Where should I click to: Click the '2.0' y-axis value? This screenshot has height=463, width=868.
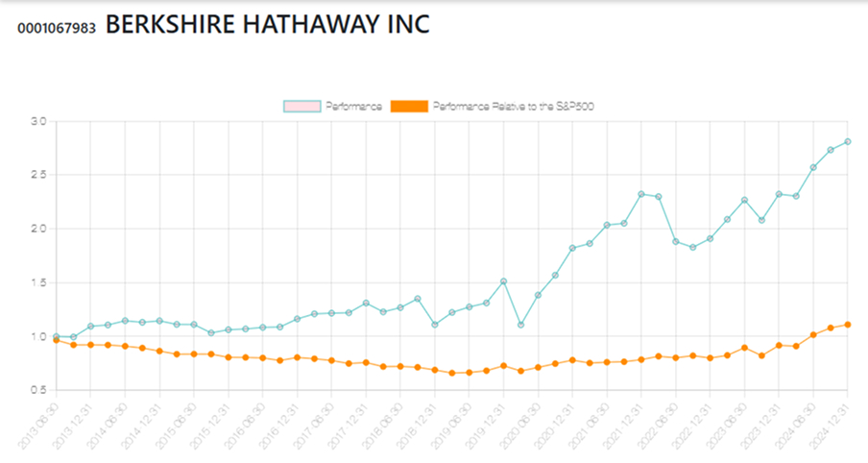(38, 229)
